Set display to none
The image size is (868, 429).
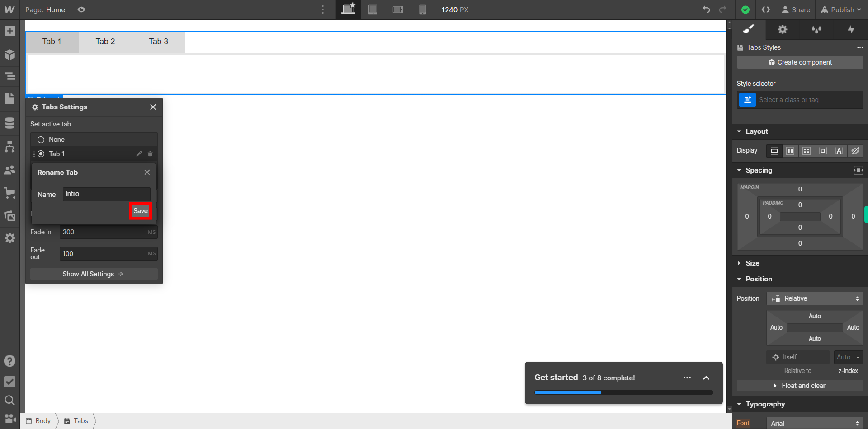point(855,151)
